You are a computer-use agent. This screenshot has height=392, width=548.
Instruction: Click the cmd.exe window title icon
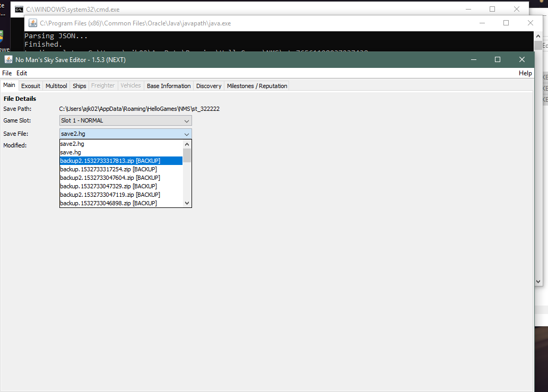pos(19,10)
